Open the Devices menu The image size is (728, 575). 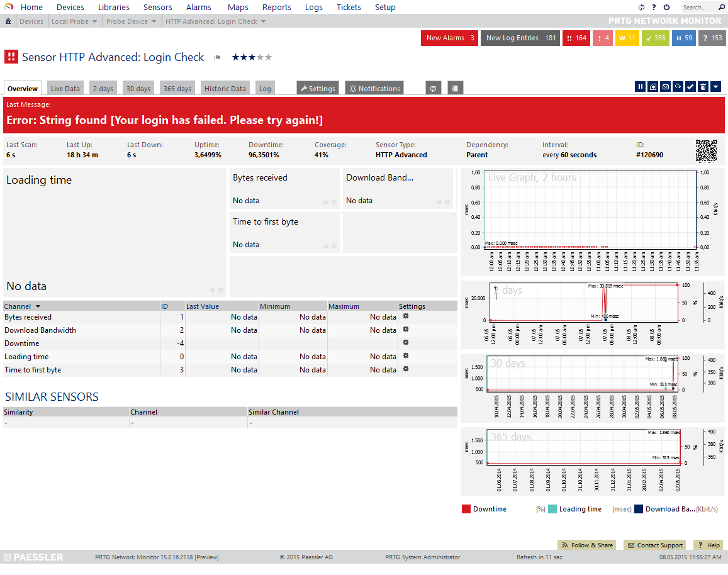click(70, 7)
